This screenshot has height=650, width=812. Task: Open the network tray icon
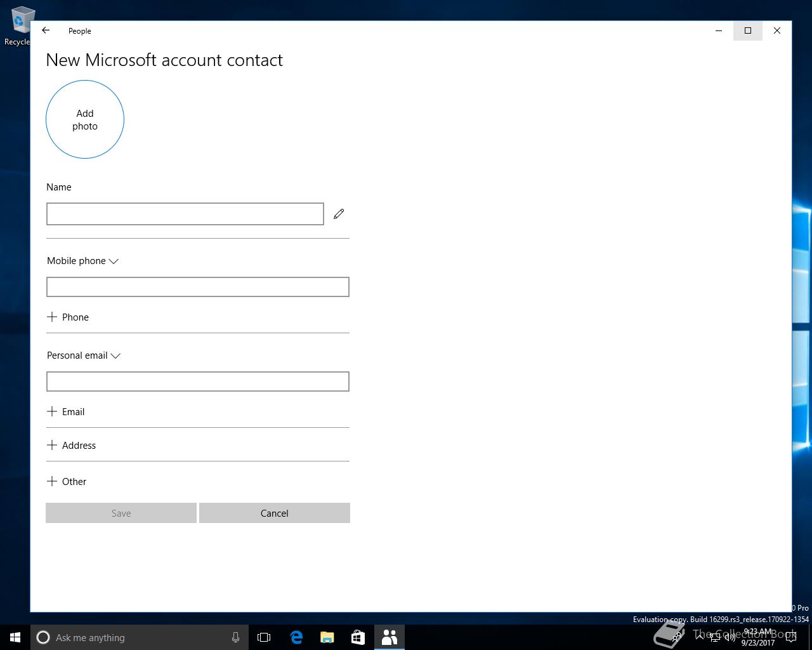click(715, 637)
